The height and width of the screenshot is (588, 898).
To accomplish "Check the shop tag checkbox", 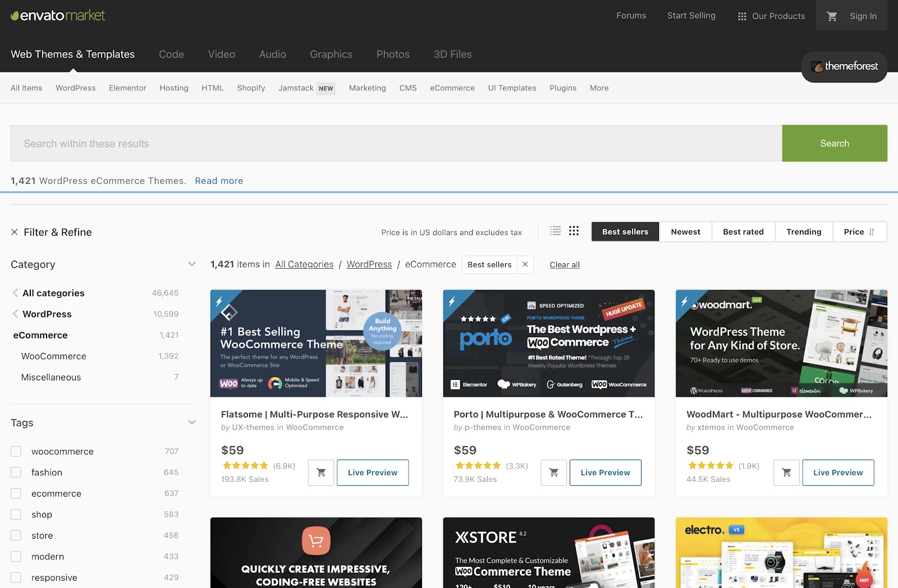I will (16, 514).
